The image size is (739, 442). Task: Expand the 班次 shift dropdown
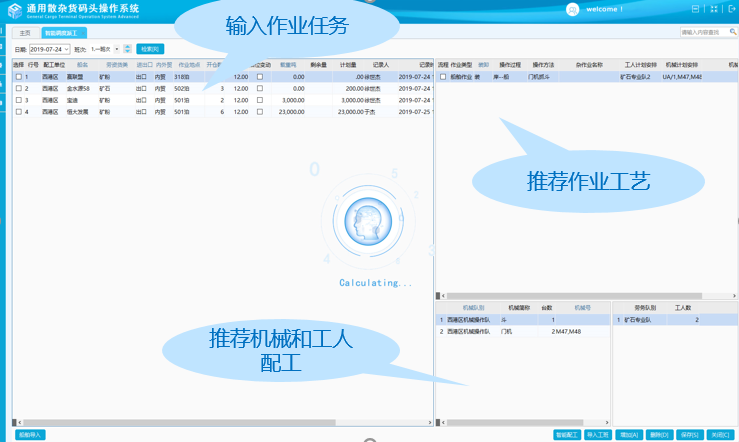[x=116, y=48]
